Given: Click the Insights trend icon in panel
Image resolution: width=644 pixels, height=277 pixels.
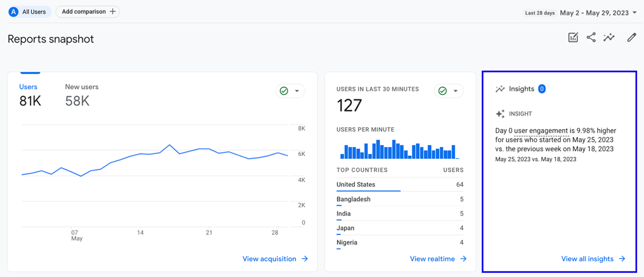Looking at the screenshot, I should (500, 89).
